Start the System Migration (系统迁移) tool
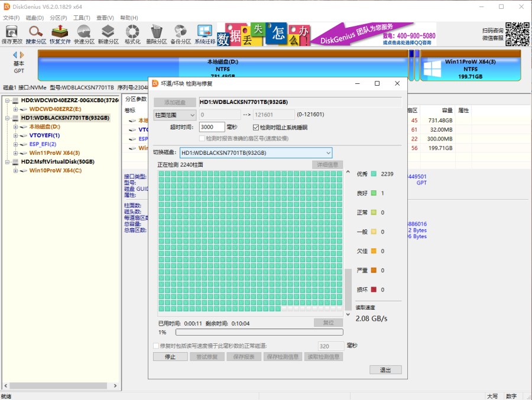Screen dimensions: 532x400 205,34
